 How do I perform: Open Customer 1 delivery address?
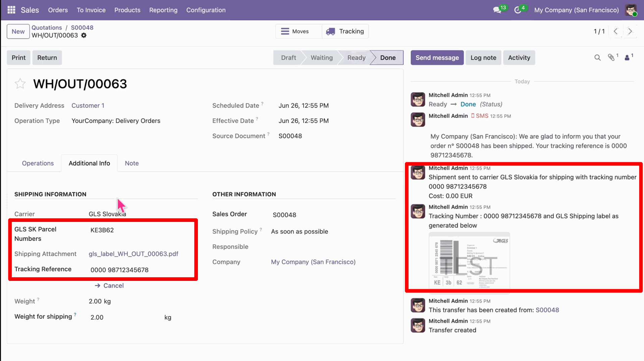point(88,106)
